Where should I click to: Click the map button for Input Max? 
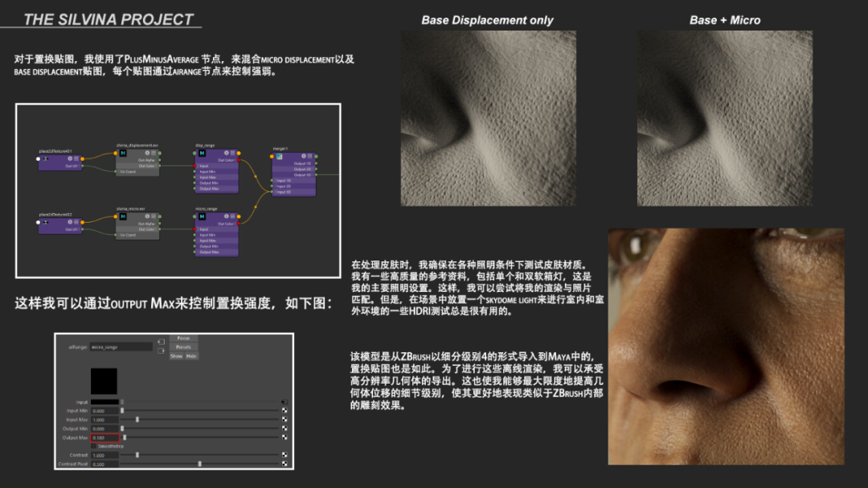point(285,420)
